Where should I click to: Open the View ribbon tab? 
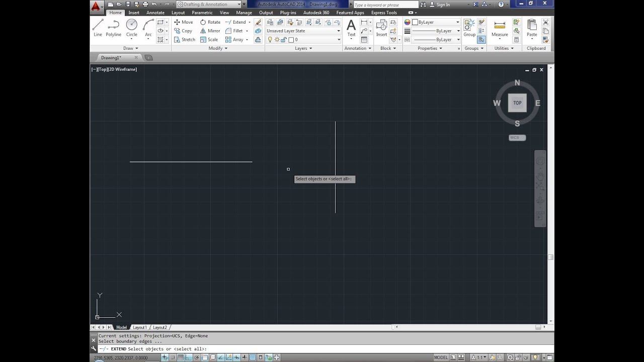224,13
